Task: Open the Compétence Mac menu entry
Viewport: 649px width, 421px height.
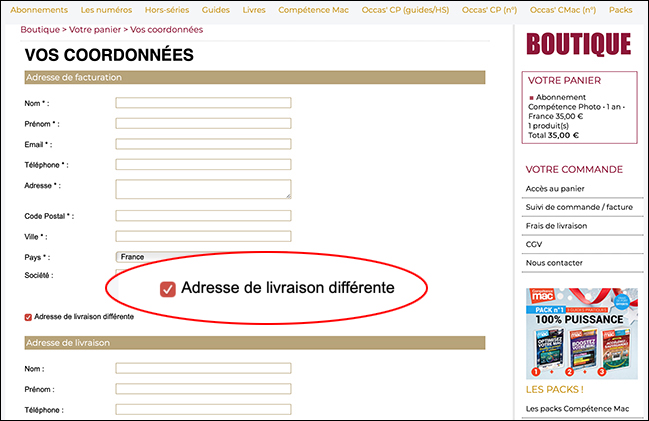Action: point(314,10)
